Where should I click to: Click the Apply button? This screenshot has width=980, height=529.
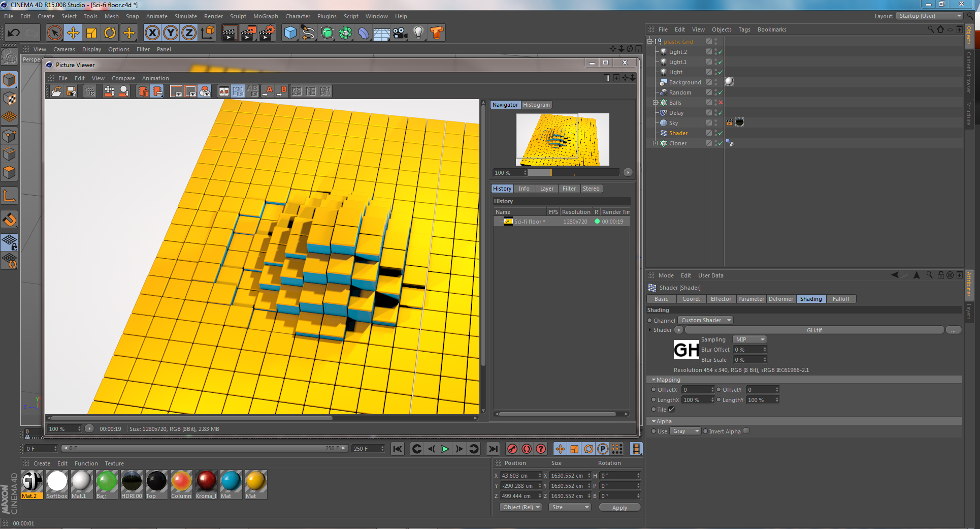coord(619,507)
